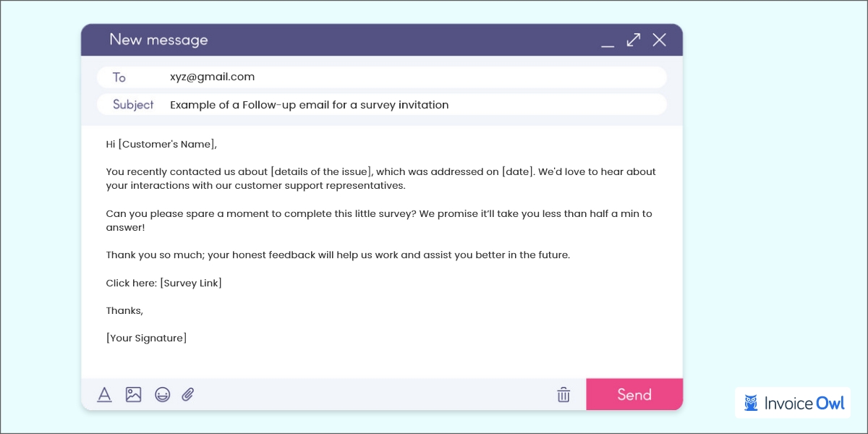Image resolution: width=868 pixels, height=434 pixels.
Task: Select the [Survey Link] placeholder
Action: click(x=190, y=283)
